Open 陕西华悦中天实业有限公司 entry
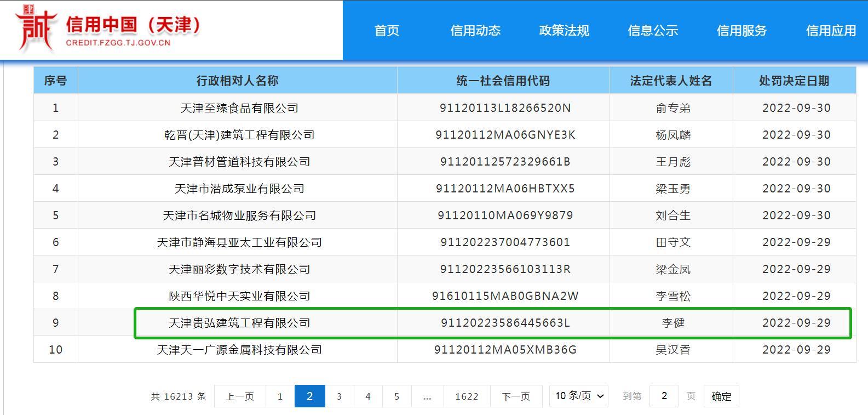Image resolution: width=868 pixels, height=415 pixels. [x=239, y=296]
